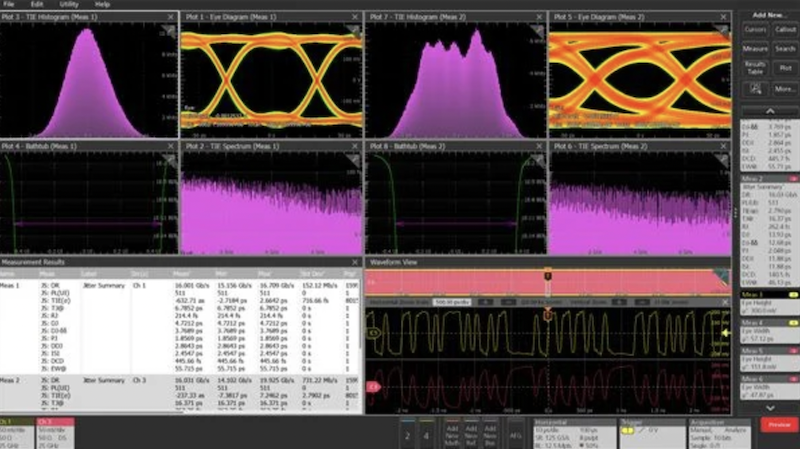This screenshot has height=449, width=800.
Task: Click the Callout button
Action: point(784,29)
